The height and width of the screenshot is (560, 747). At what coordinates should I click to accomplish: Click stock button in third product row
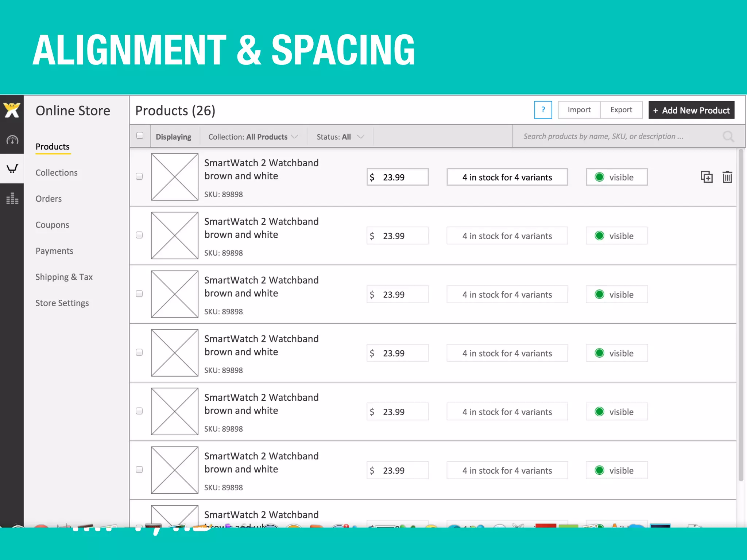(x=507, y=294)
